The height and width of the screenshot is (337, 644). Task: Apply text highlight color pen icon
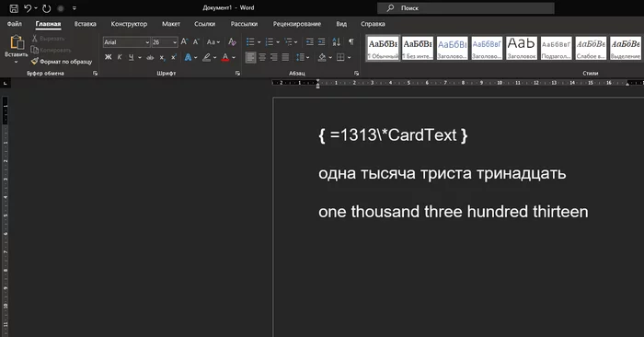pyautogui.click(x=207, y=57)
